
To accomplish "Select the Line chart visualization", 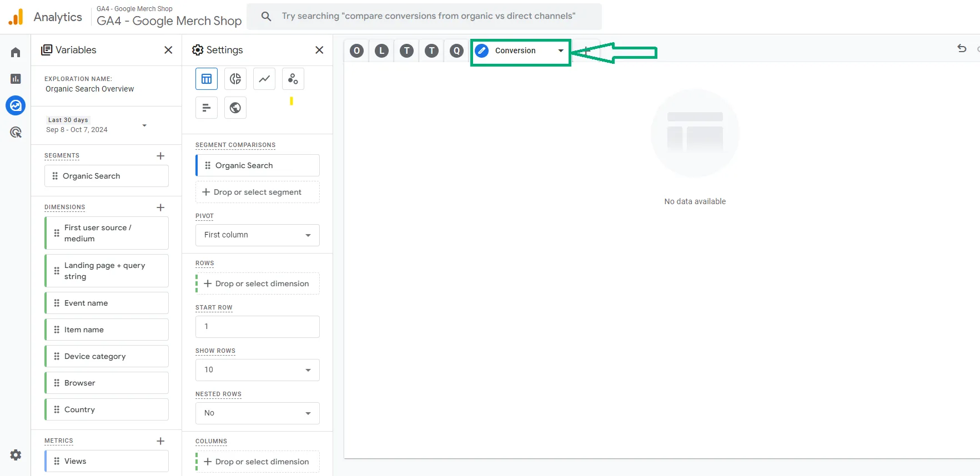I will tap(264, 79).
